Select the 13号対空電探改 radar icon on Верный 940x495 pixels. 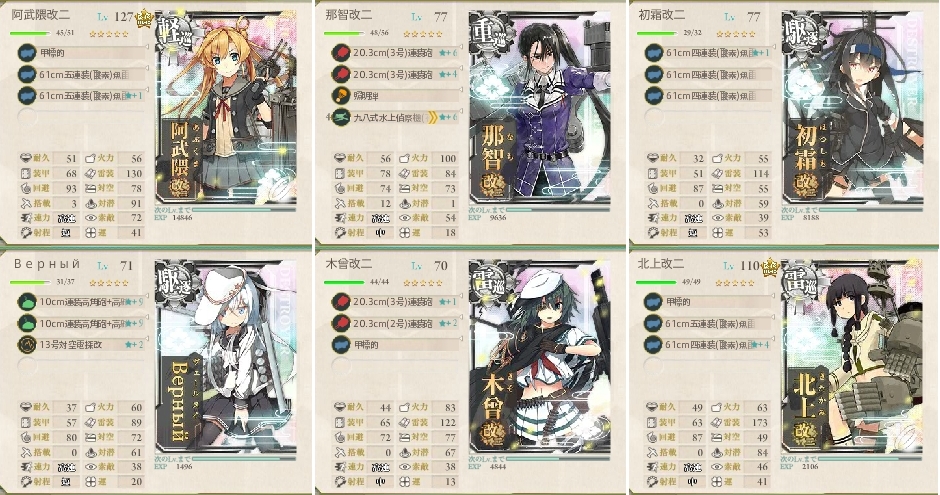coord(27,345)
